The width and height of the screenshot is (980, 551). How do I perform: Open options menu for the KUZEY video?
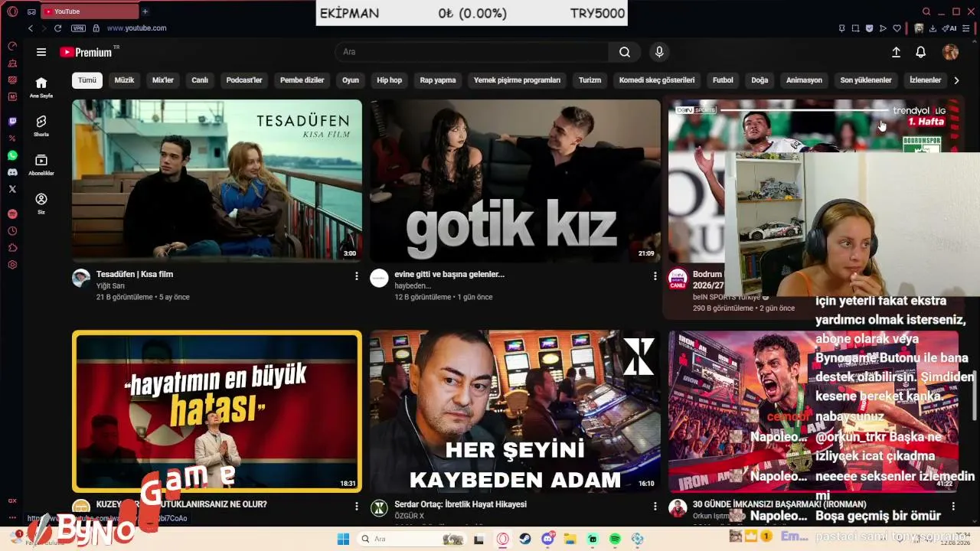click(356, 506)
